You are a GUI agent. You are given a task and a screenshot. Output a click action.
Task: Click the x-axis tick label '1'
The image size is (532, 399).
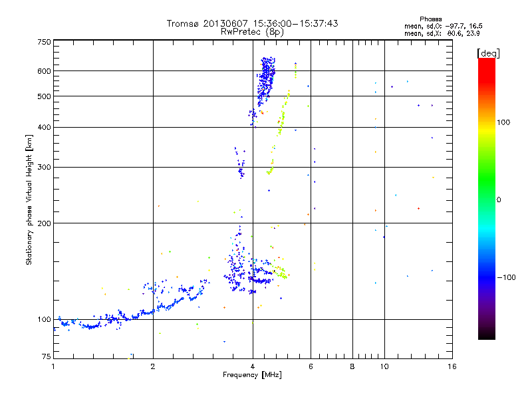click(53, 366)
